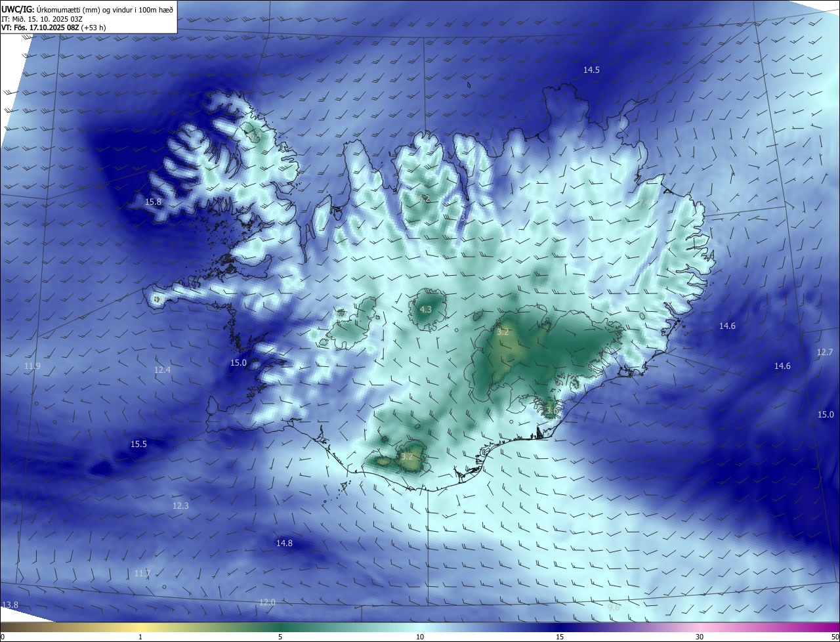The image size is (840, 642).
Task: Click the 4.3 value on Hofsjökull glacier
Action: coord(425,309)
